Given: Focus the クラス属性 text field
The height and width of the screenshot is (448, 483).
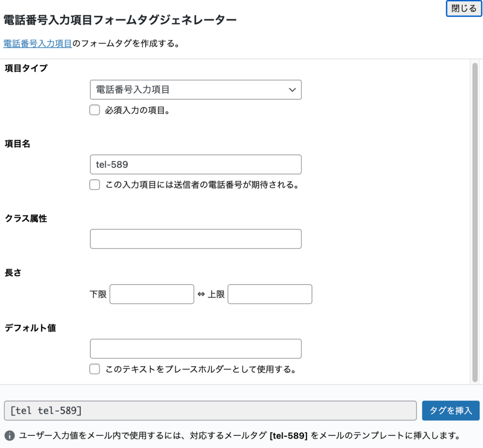Looking at the screenshot, I should 195,239.
